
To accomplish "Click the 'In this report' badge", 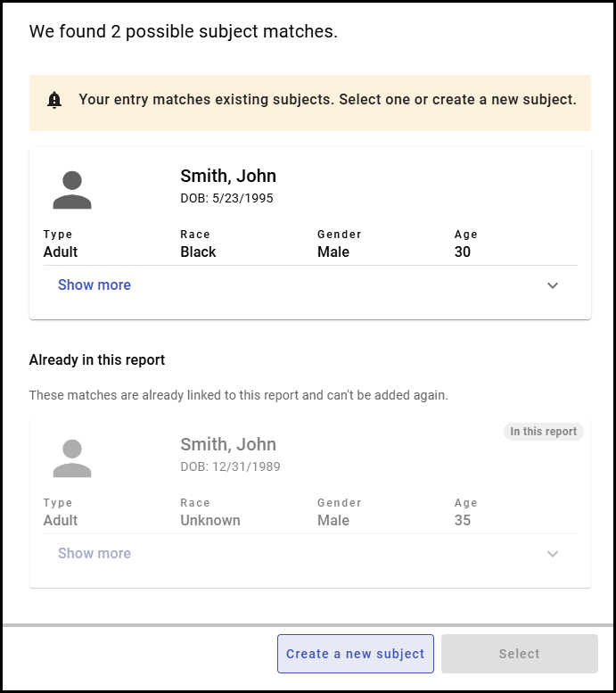I will (543, 432).
